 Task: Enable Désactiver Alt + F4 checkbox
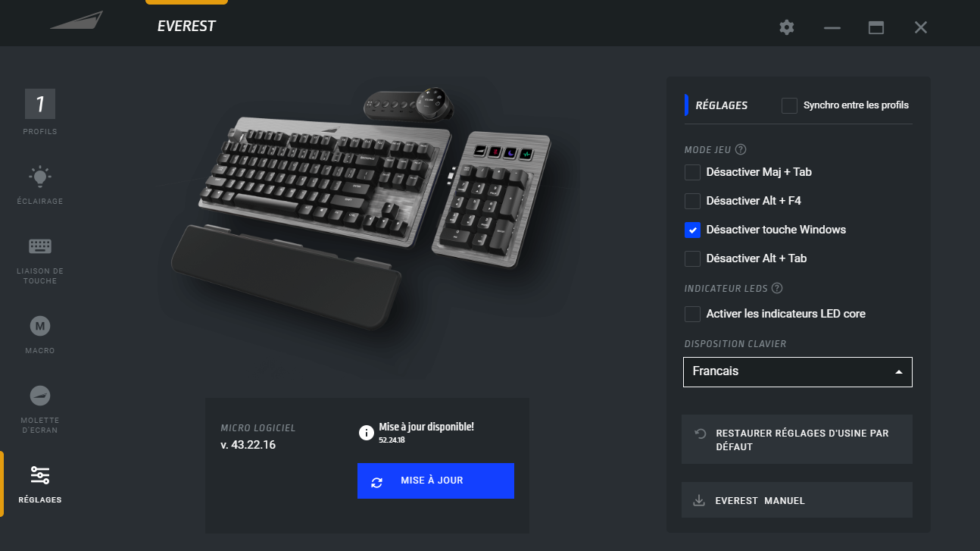click(x=692, y=201)
